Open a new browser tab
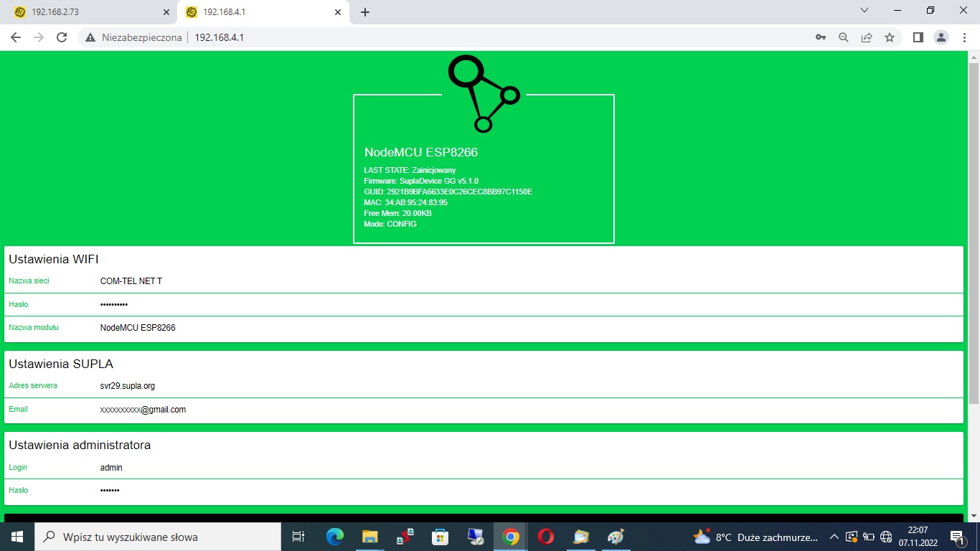 (x=365, y=12)
